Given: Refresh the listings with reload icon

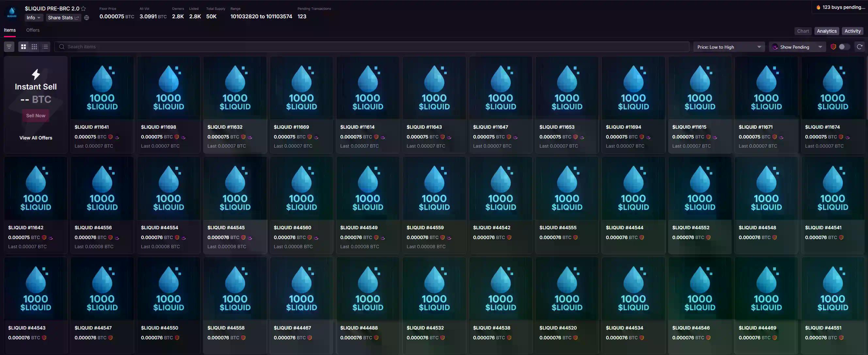Looking at the screenshot, I should point(859,46).
